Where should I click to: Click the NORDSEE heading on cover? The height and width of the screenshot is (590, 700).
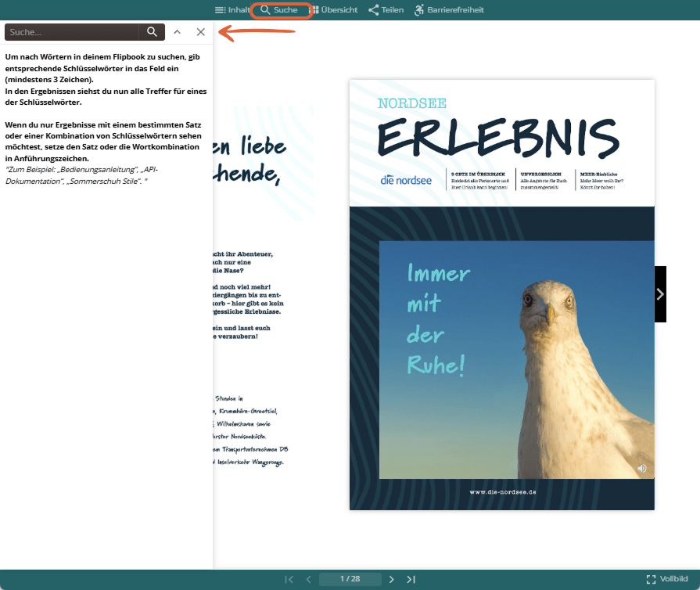[x=411, y=103]
